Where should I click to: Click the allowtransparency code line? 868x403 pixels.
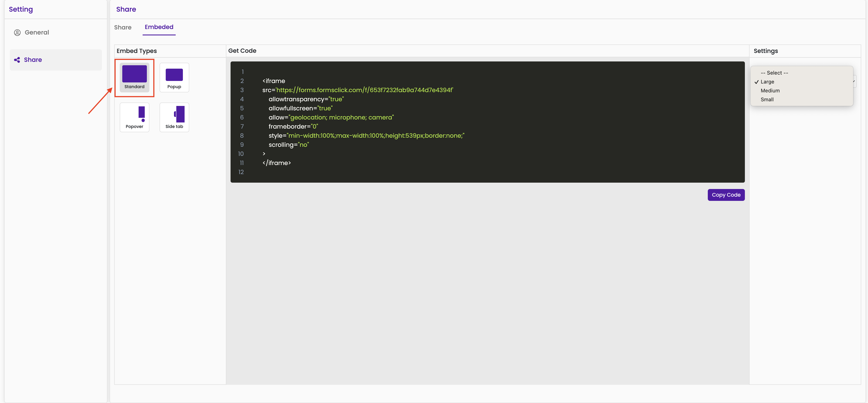coord(306,99)
